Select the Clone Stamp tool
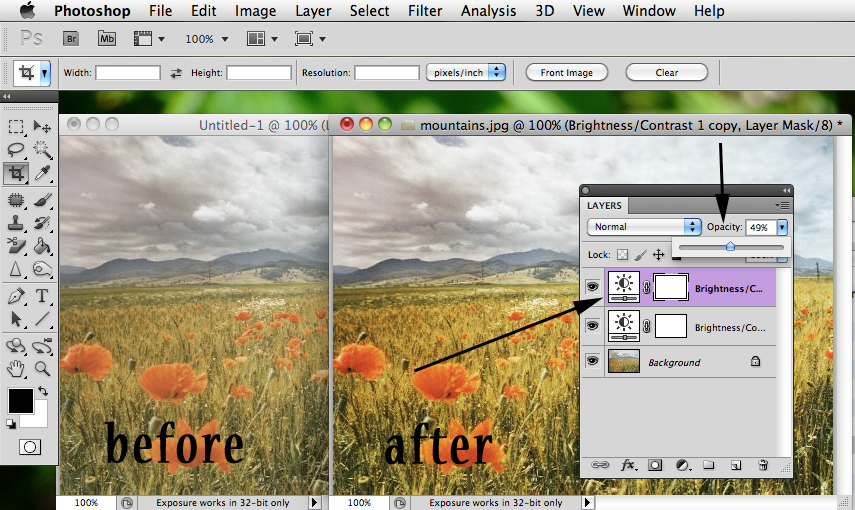This screenshot has width=855, height=510. (x=16, y=223)
